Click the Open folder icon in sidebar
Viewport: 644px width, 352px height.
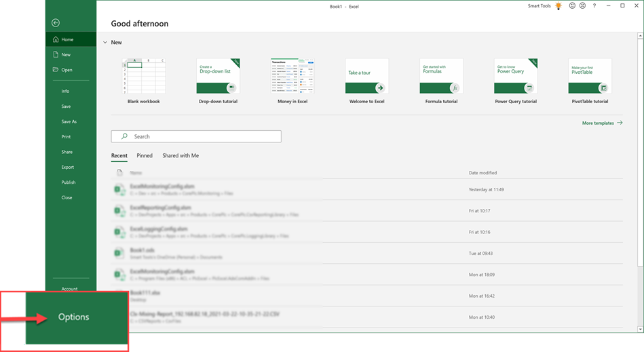click(x=56, y=70)
